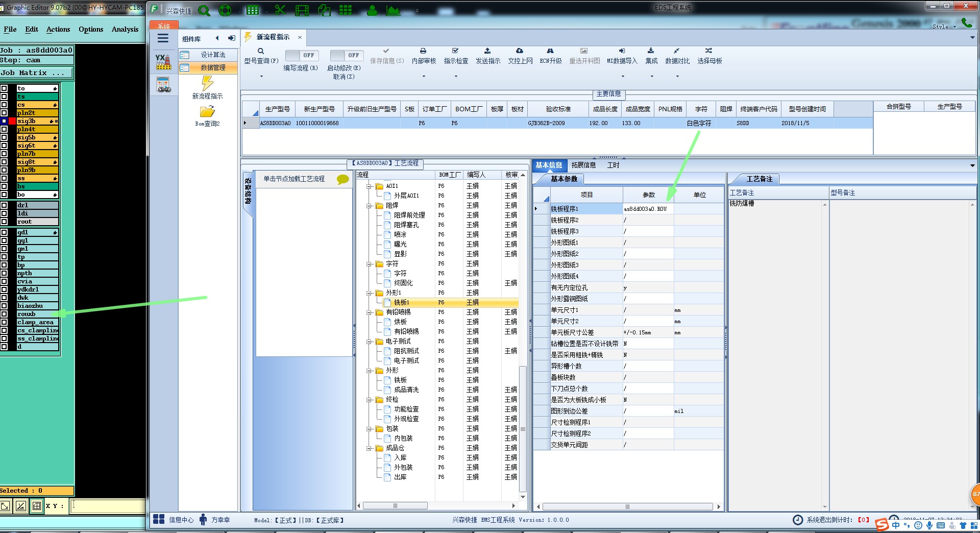Collapse component library with left arrow icon
980x533 pixels.
tap(217, 38)
